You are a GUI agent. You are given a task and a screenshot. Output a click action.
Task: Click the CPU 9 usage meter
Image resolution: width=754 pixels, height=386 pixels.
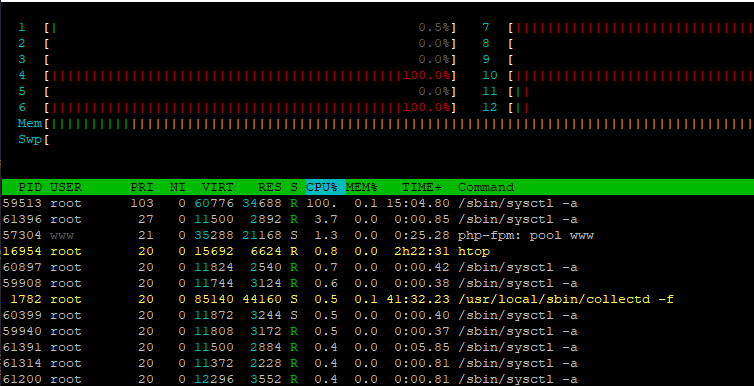618,59
